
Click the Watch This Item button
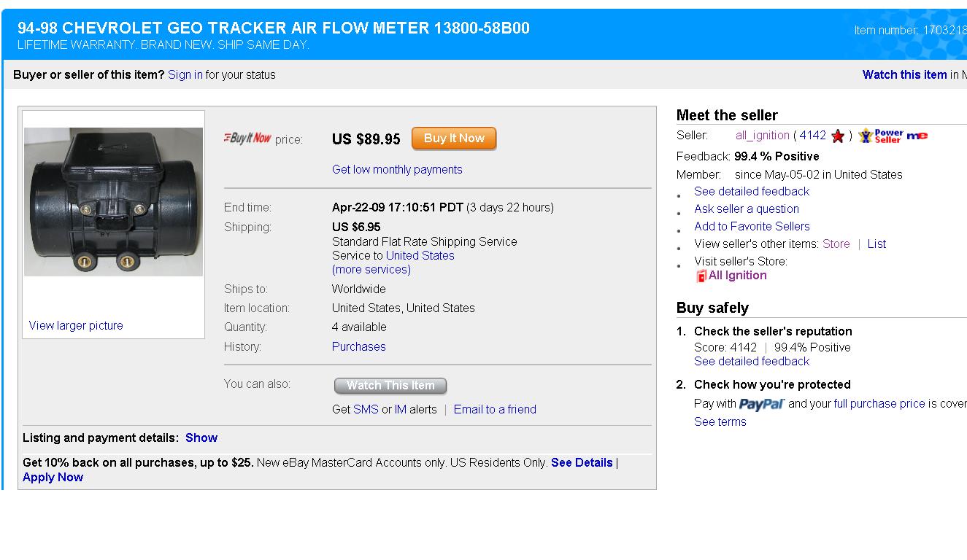(x=390, y=386)
